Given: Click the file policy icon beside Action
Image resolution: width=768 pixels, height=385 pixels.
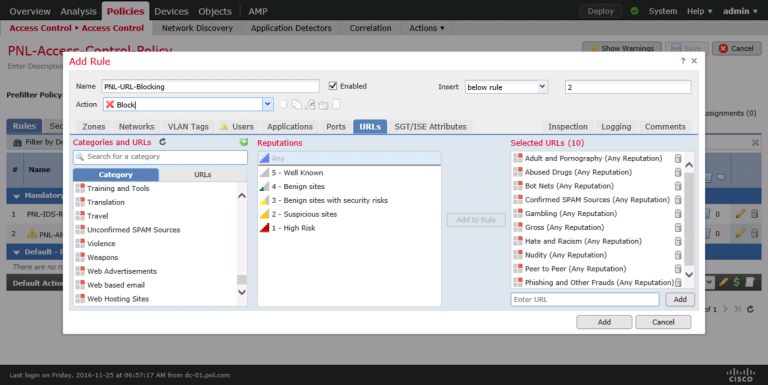Looking at the screenshot, I should pos(297,104).
